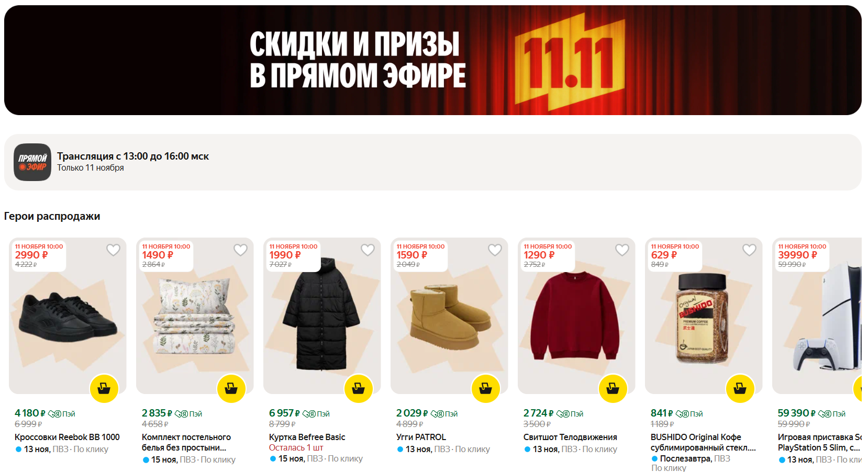The image size is (868, 472).
Task: Click the Прямой эфир logo icon
Action: tap(32, 162)
